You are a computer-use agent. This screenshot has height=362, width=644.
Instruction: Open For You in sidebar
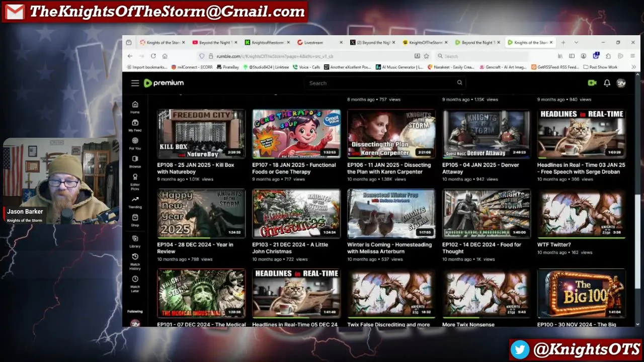tap(135, 144)
